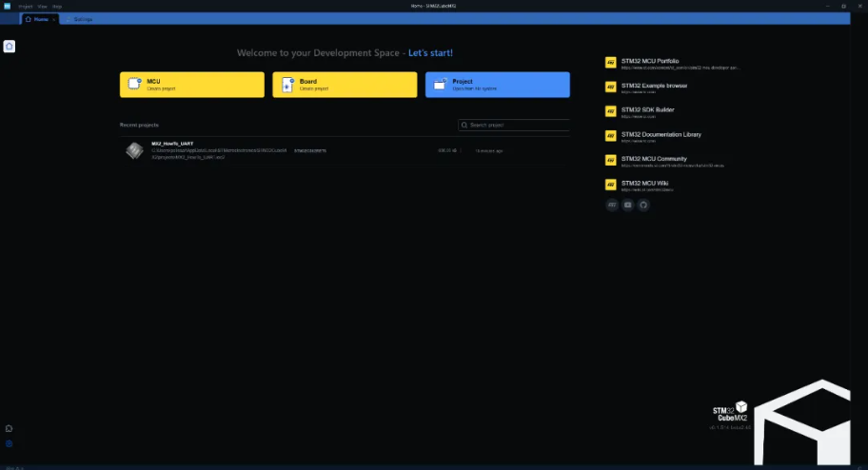Open the round ST website social icon
The height and width of the screenshot is (470, 868).
[x=612, y=205]
